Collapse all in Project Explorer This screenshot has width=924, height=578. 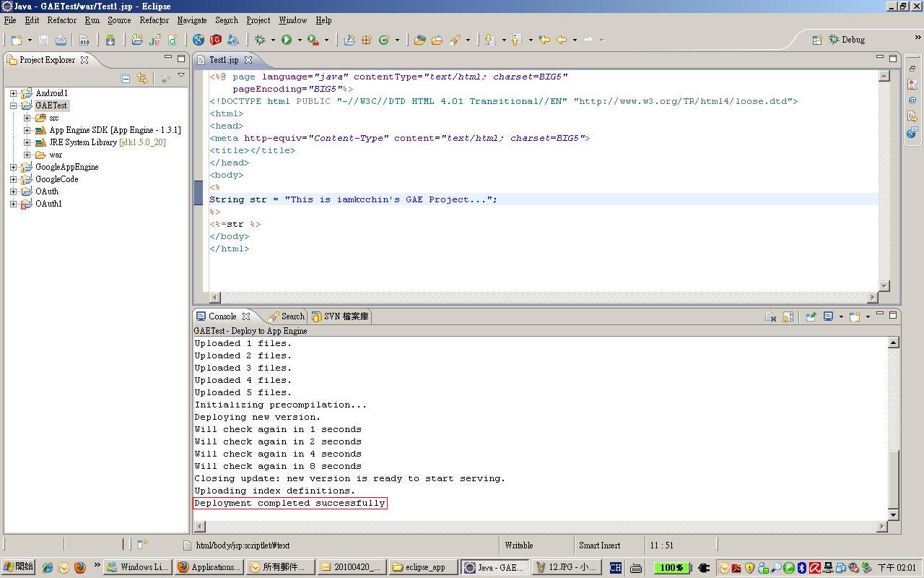pyautogui.click(x=125, y=78)
